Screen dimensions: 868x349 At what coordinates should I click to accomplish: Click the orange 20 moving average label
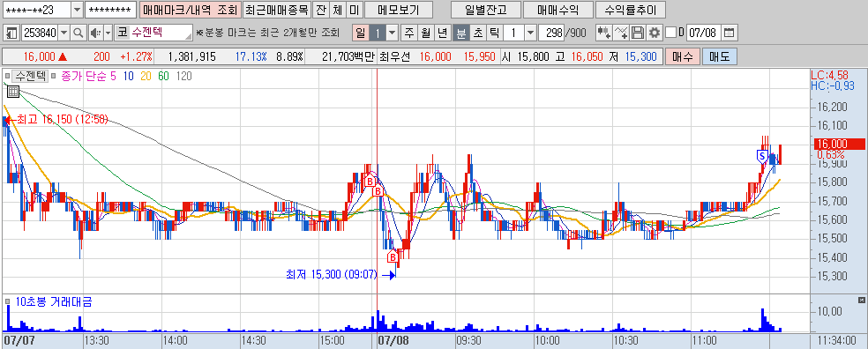coord(146,77)
